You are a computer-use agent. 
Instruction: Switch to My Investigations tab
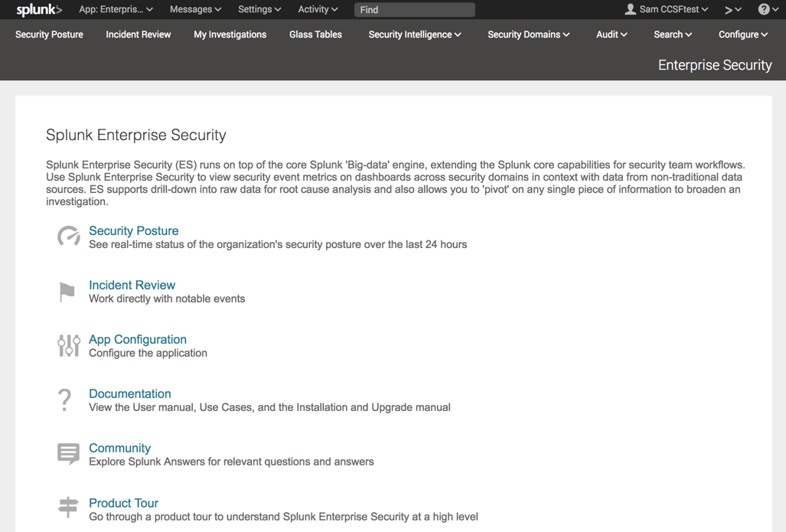pyautogui.click(x=230, y=34)
